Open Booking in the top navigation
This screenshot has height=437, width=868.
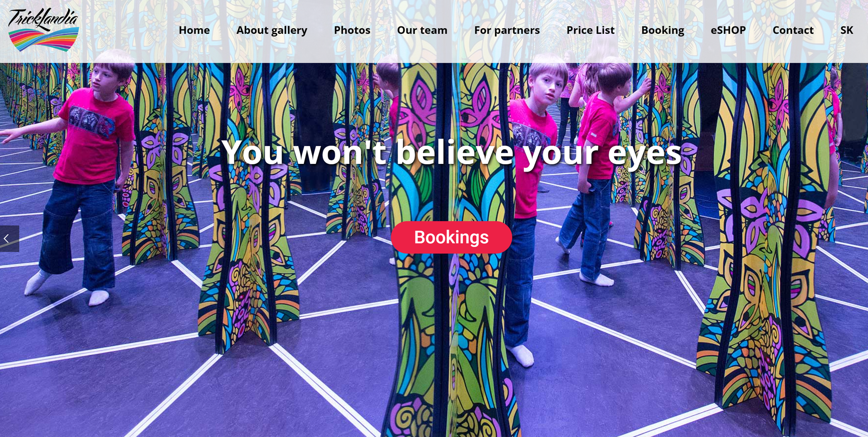point(663,30)
